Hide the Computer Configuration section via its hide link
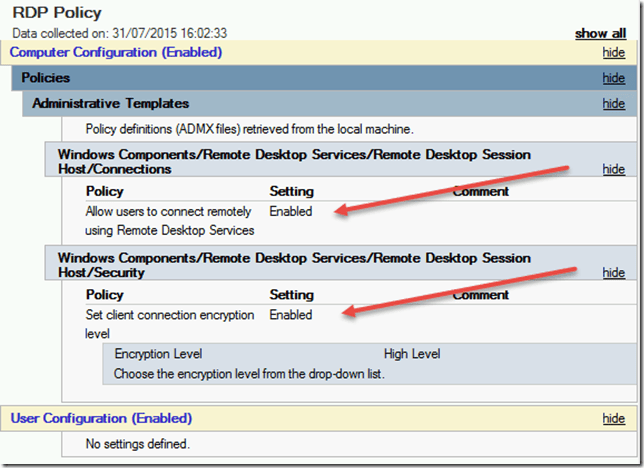The image size is (644, 468). coord(613,52)
